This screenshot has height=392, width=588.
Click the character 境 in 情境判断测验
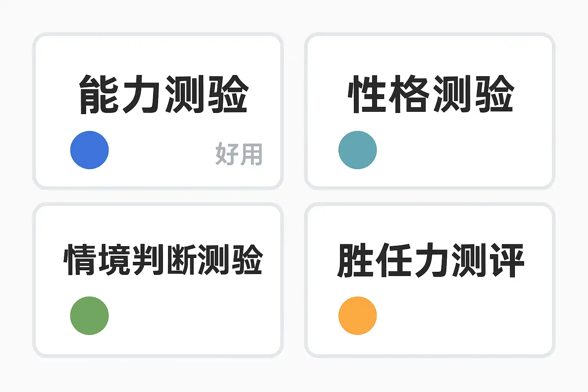click(114, 260)
